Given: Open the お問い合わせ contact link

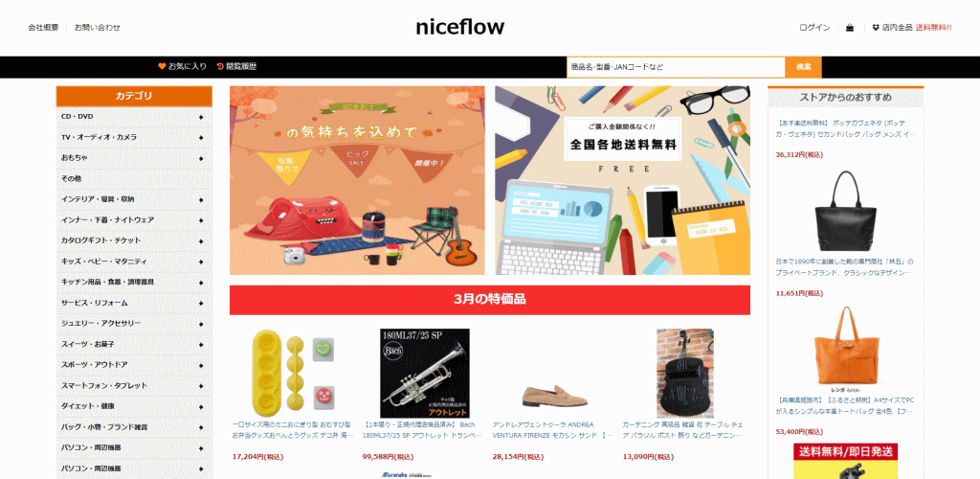Looking at the screenshot, I should (x=98, y=28).
